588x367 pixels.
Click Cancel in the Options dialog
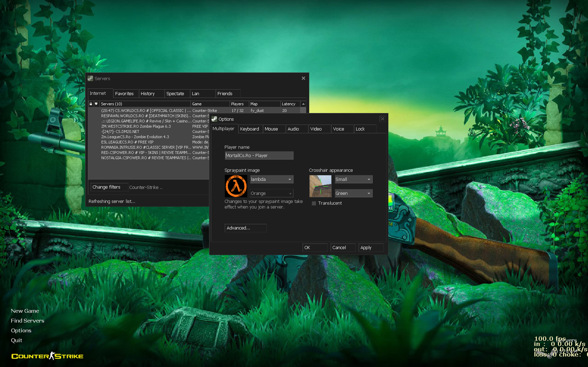[343, 248]
